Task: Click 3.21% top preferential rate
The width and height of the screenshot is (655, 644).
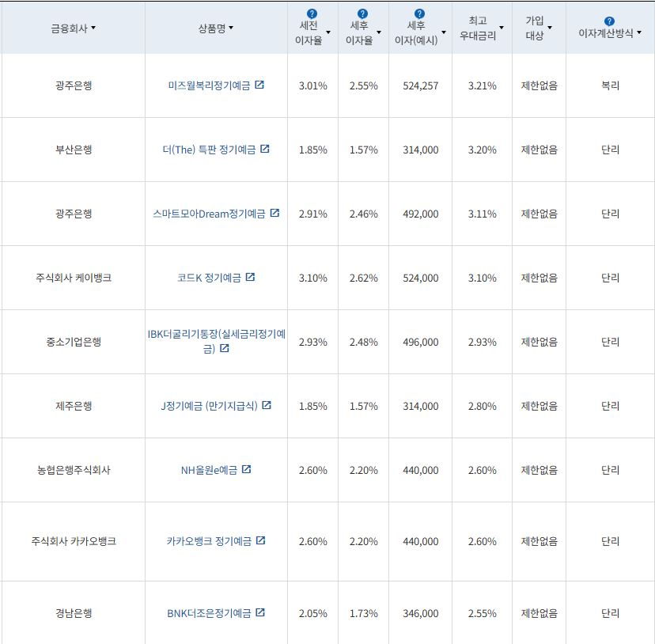Action: click(482, 85)
